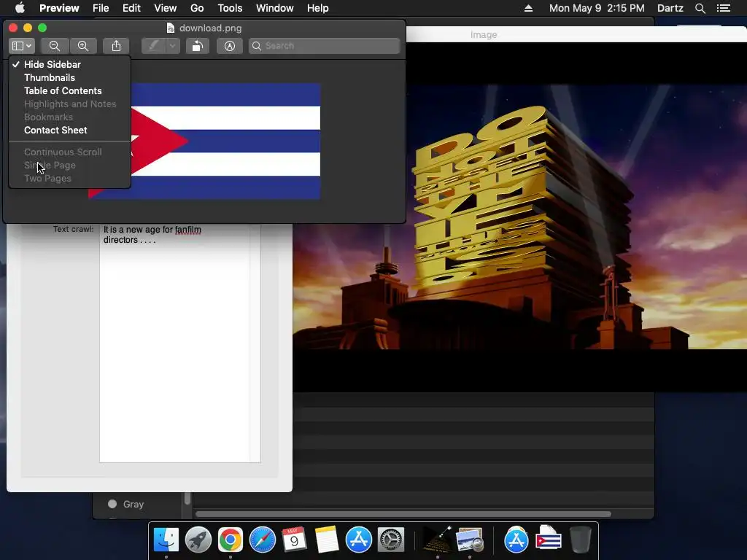
Task: Open the File menu
Action: (x=101, y=8)
